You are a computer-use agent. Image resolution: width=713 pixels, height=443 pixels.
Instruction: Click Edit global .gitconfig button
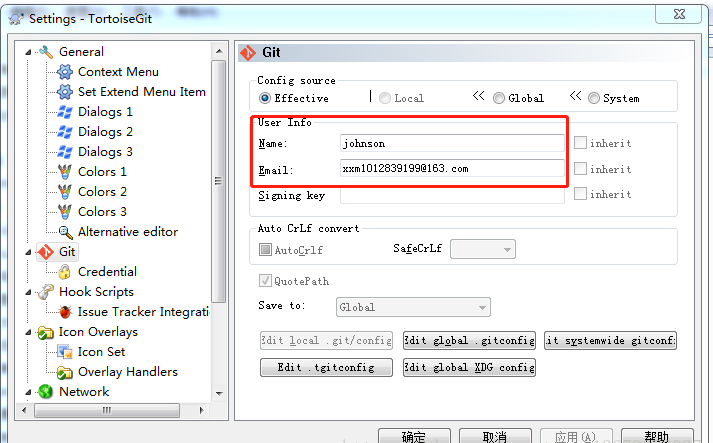pyautogui.click(x=469, y=341)
